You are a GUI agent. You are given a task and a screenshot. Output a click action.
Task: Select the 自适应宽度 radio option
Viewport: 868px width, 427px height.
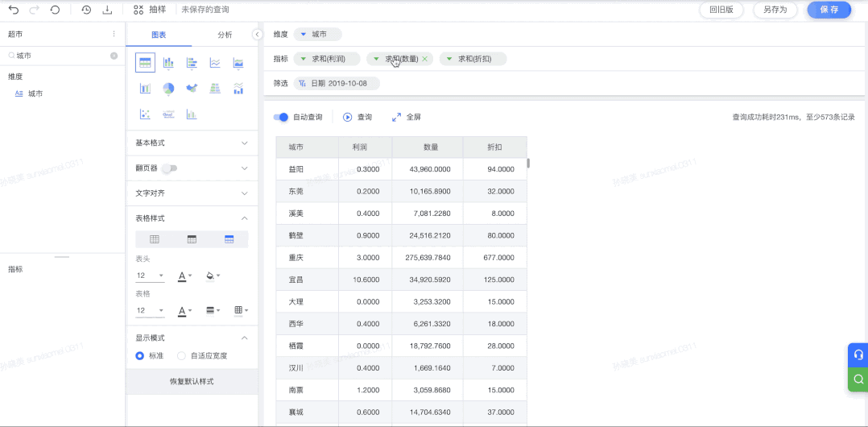(182, 355)
